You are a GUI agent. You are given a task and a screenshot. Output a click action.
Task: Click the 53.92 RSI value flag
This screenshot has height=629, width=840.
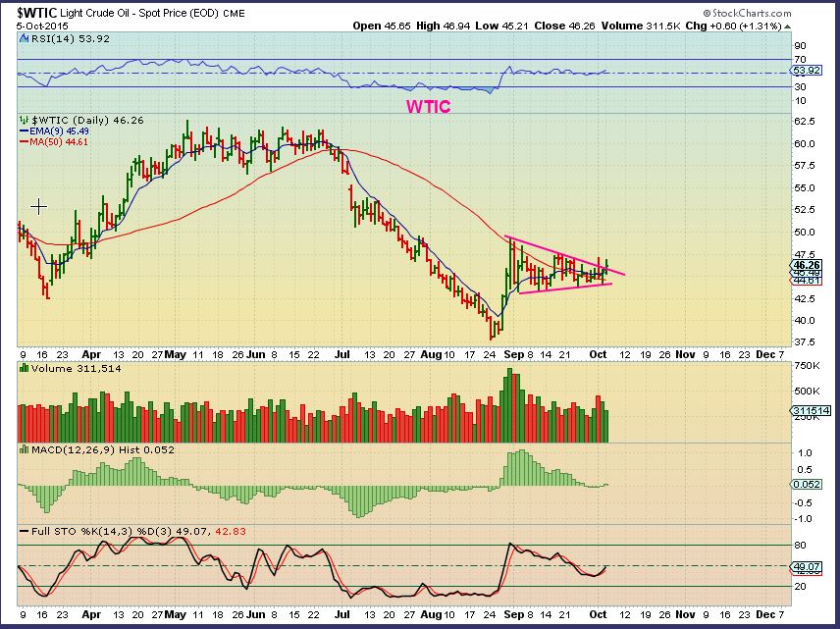806,71
